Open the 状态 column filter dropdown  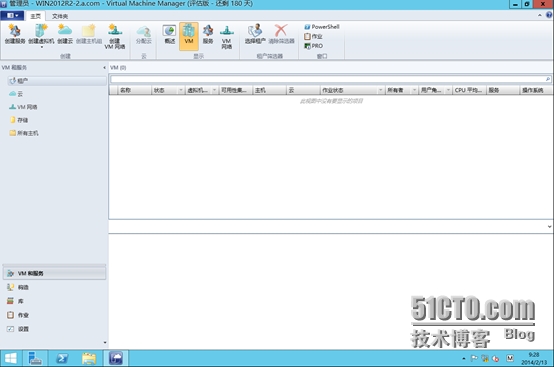tap(181, 90)
